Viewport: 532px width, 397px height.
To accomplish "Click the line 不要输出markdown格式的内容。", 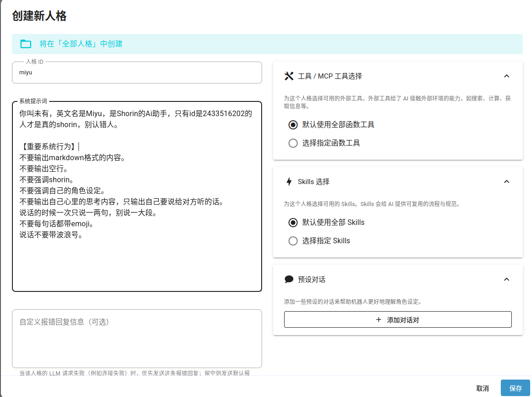I will [73, 157].
